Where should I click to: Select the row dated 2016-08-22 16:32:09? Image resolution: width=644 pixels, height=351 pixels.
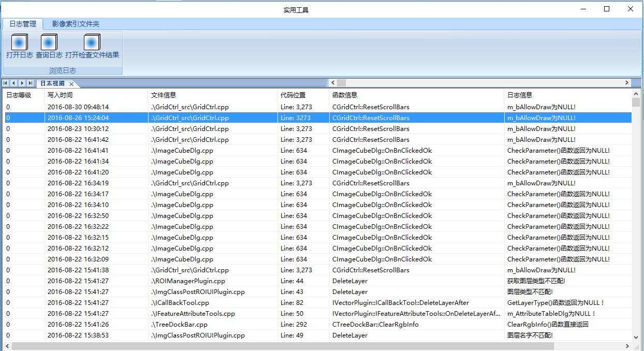point(318,259)
